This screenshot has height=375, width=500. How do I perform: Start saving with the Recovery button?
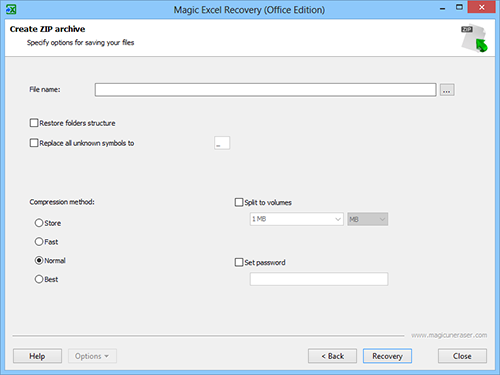coord(387,356)
